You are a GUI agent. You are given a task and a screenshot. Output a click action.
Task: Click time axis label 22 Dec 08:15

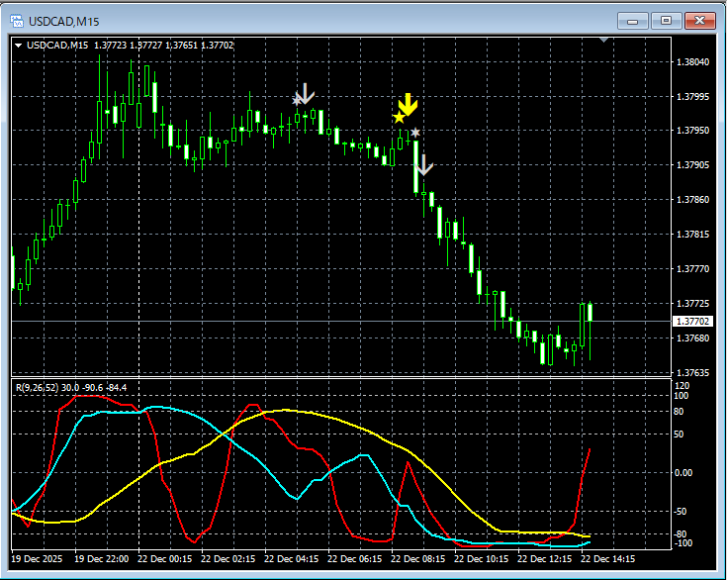point(417,559)
